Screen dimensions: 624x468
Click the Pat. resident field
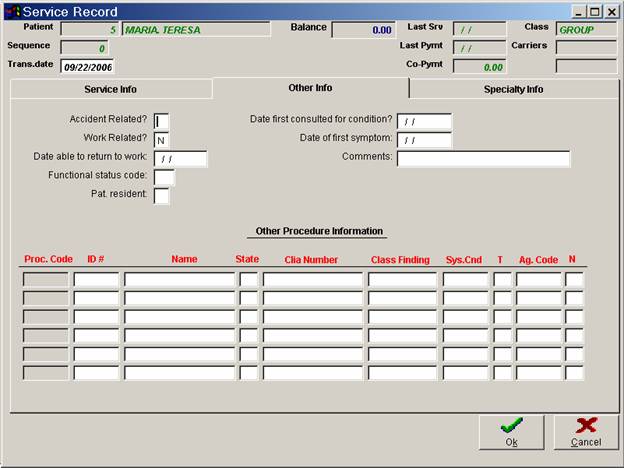click(x=161, y=196)
